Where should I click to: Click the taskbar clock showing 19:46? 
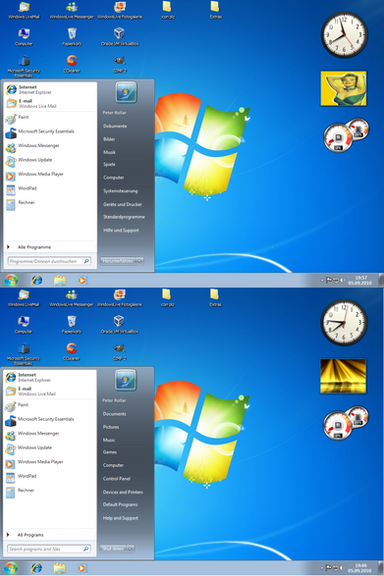click(360, 568)
